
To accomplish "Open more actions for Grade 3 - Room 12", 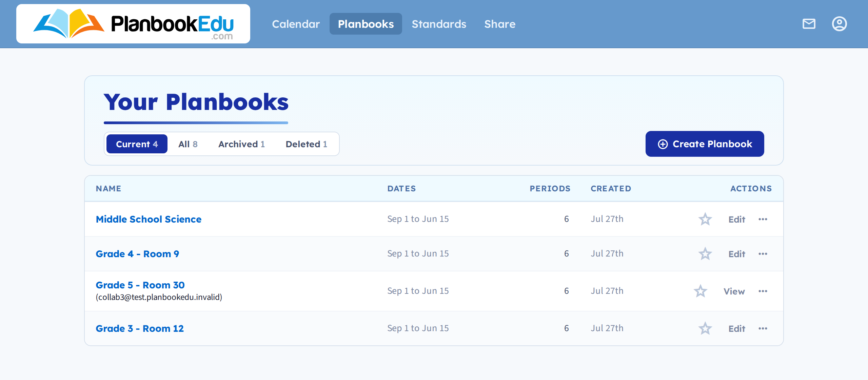I will tap(763, 328).
